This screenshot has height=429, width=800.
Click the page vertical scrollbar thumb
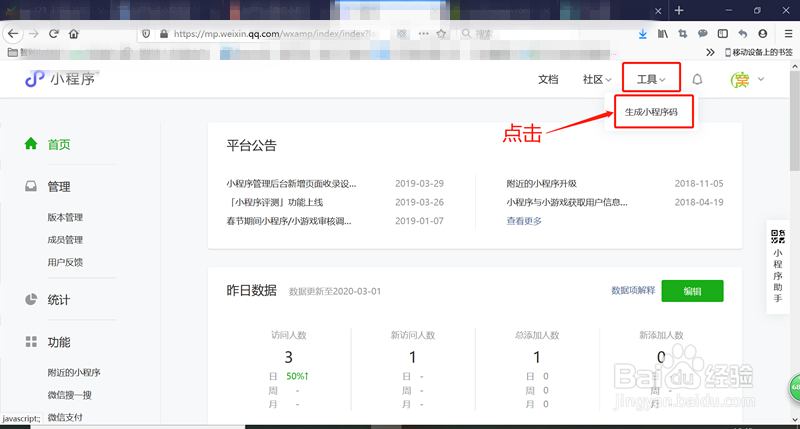click(795, 120)
